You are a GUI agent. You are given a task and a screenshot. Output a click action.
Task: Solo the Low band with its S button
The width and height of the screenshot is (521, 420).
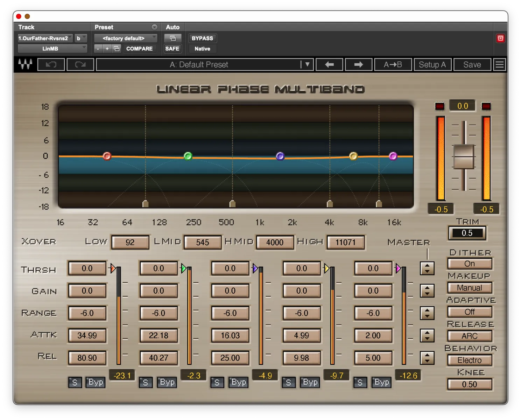(75, 382)
